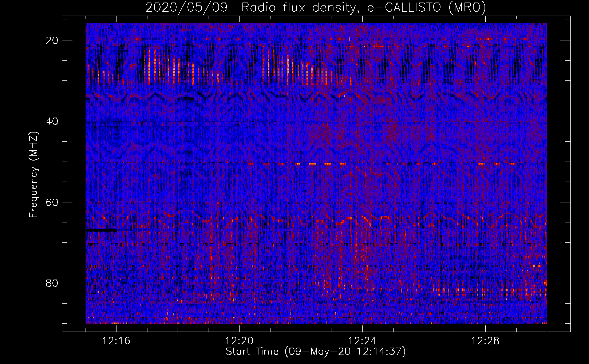Click the '40' frequency tick label
Image resolution: width=589 pixels, height=364 pixels.
[x=52, y=121]
